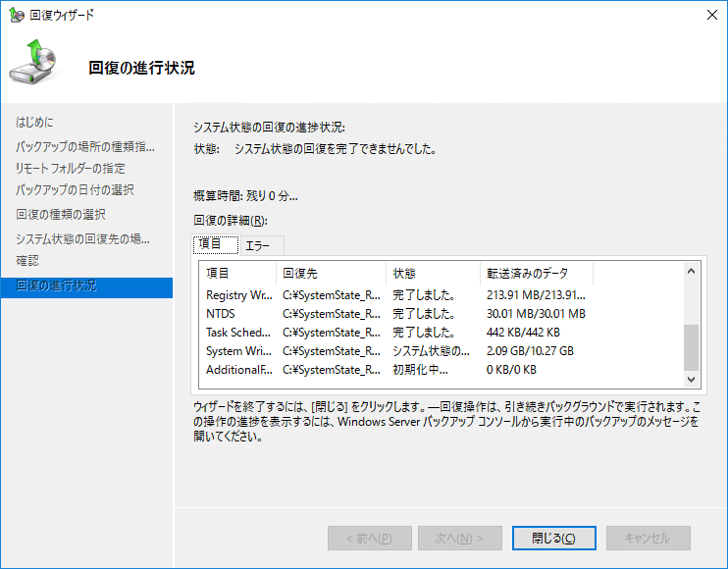728x569 pixels.
Task: Click the recovery details scrollbar thumb
Action: click(691, 347)
